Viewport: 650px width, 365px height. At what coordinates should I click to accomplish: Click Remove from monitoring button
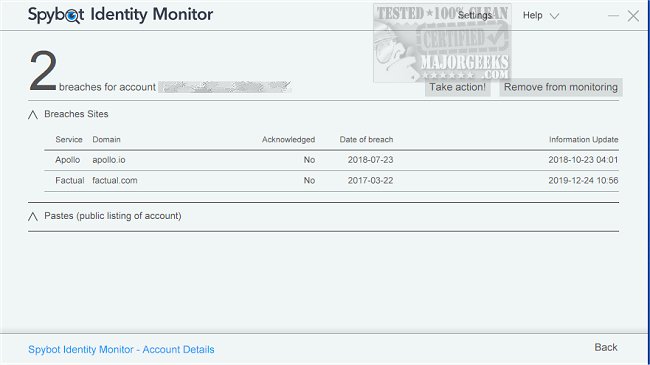point(560,87)
